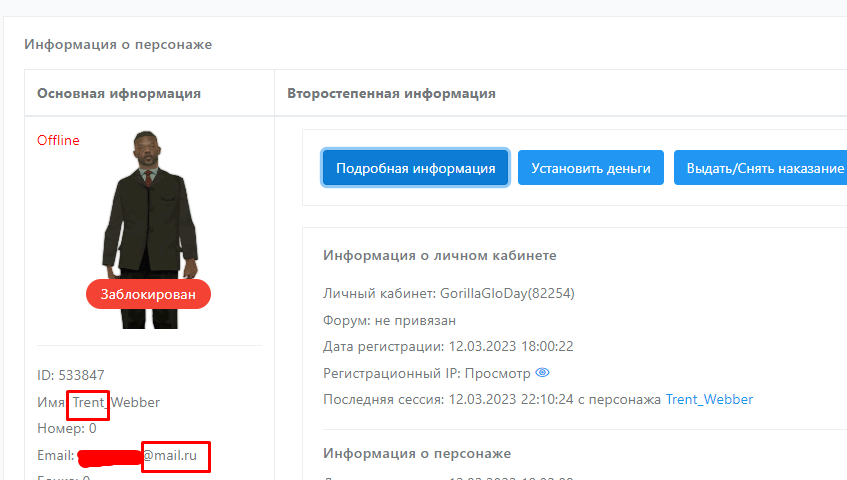Image resolution: width=847 pixels, height=480 pixels.
Task: Click the name Trent in Имя field
Action: click(88, 402)
